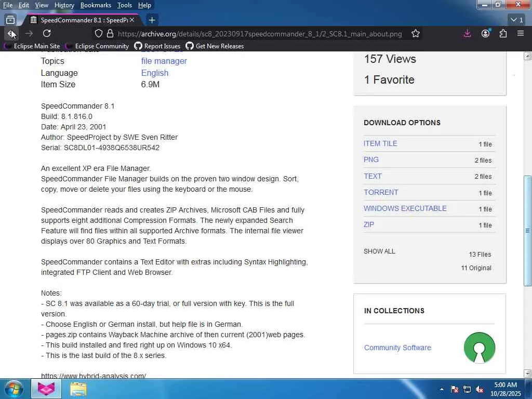Close the SpeedCommander 8.1 tab
This screenshot has width=532, height=399.
132,20
